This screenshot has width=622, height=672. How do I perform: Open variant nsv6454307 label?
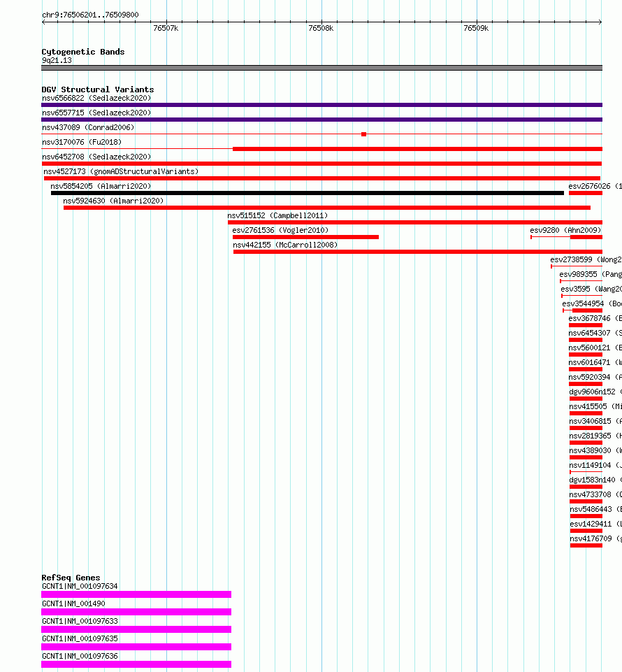coord(595,333)
